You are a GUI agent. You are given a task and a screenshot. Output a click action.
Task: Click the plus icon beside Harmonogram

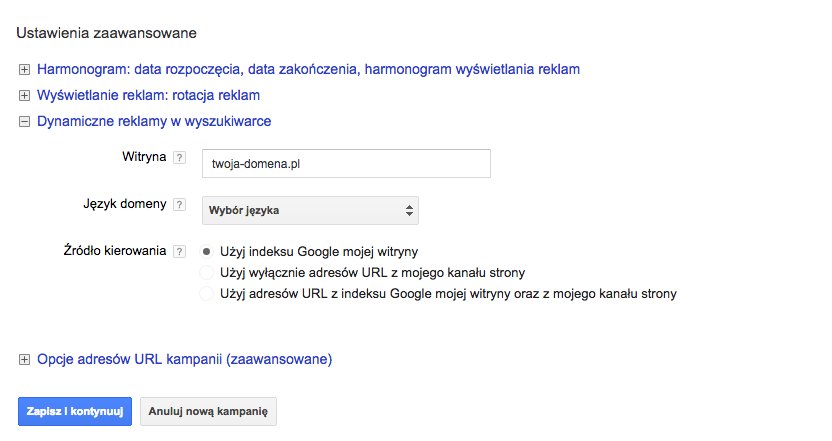click(24, 70)
